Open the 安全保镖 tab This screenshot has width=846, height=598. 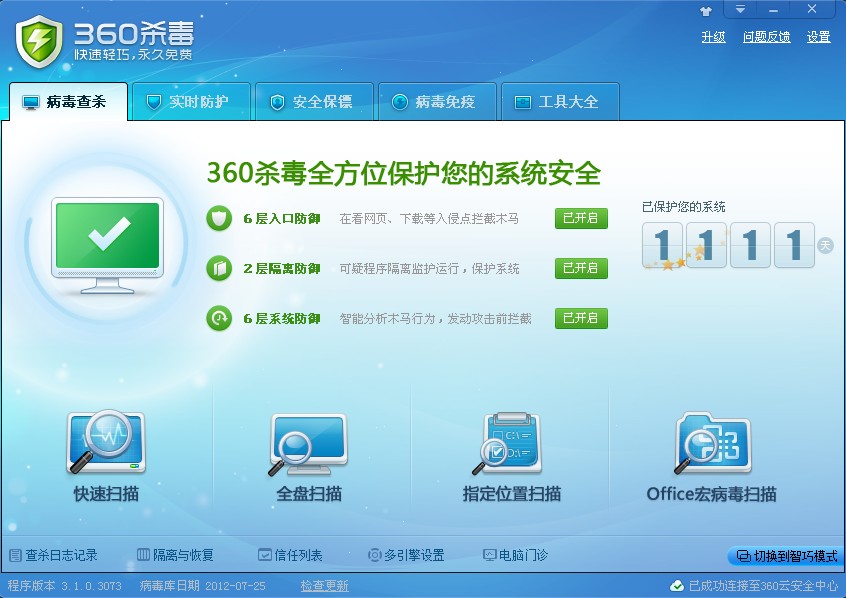pos(315,101)
